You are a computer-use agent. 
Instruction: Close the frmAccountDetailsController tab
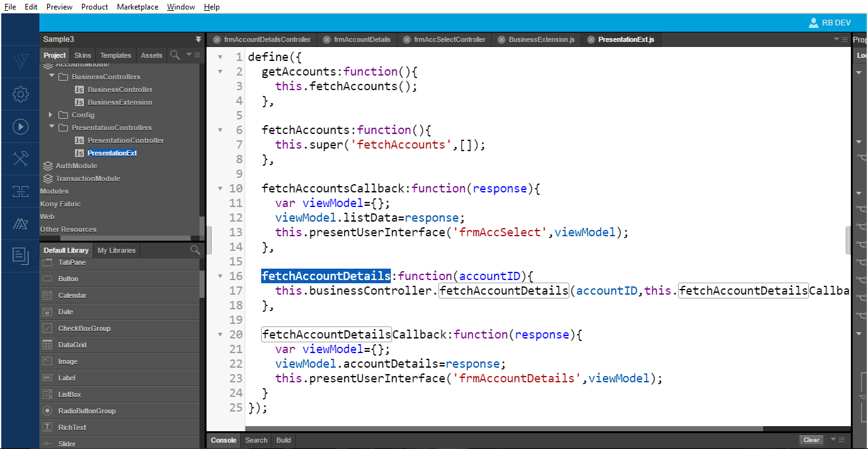217,39
